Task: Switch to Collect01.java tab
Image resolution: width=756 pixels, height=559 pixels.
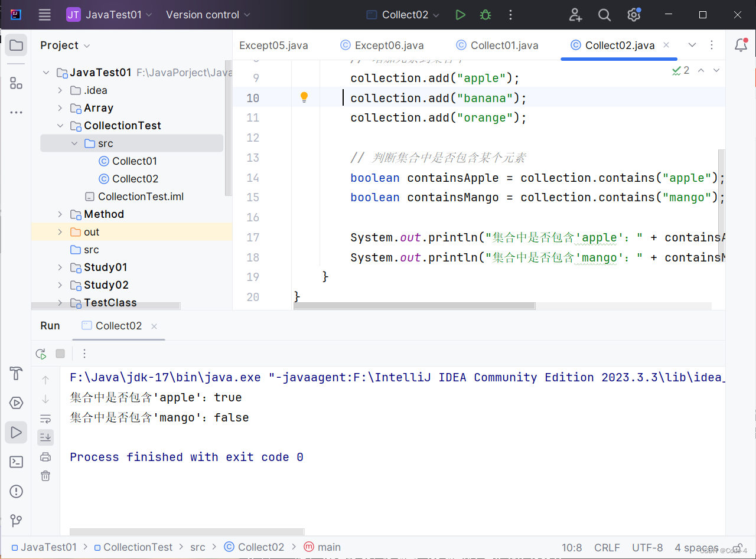Action: (497, 45)
